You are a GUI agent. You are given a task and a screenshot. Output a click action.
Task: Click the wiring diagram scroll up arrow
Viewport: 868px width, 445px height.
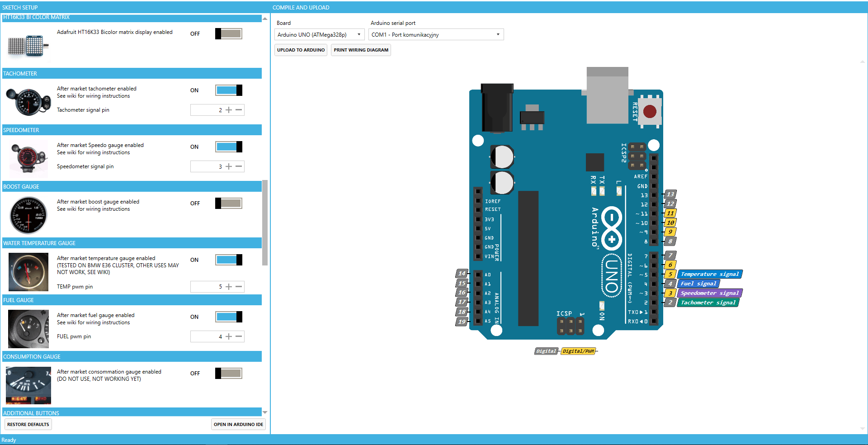(863, 62)
